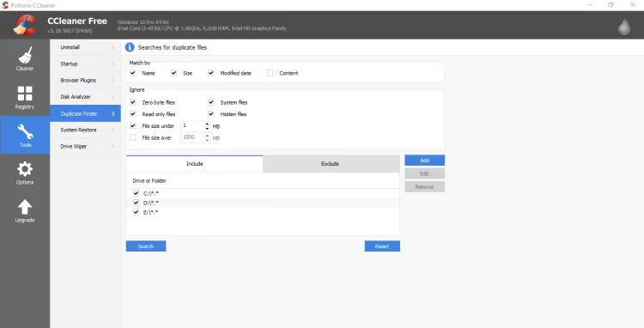
Task: Toggle Read only files checkbox
Action: 132,113
